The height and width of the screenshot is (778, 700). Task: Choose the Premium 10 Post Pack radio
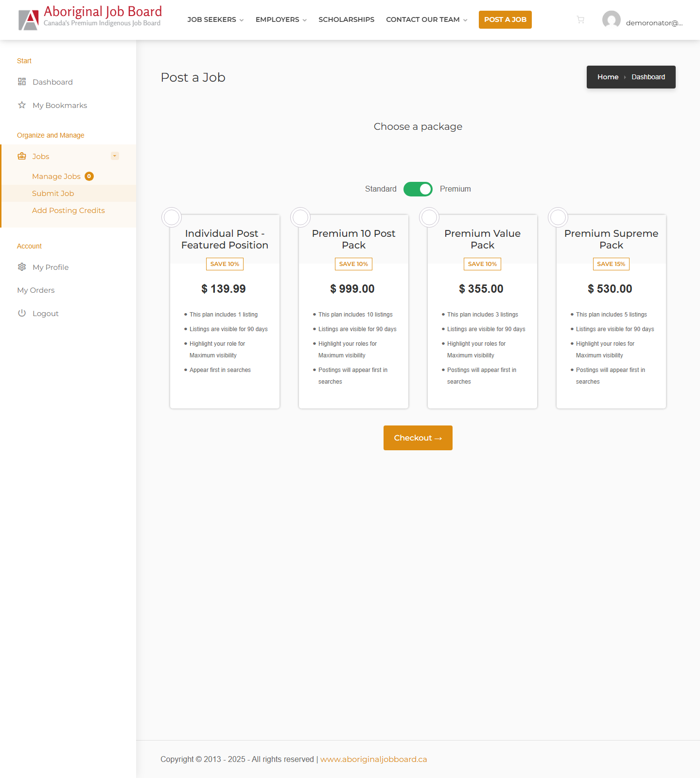point(300,217)
